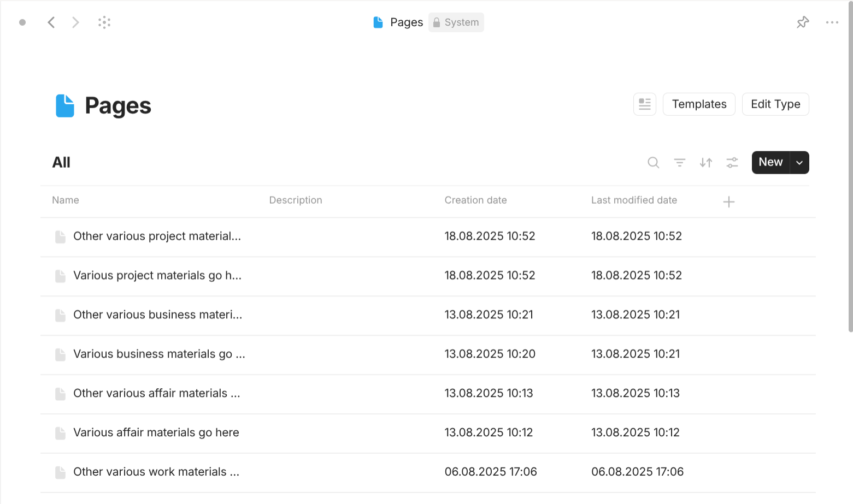
Task: Open view settings sliders icon
Action: (x=732, y=163)
